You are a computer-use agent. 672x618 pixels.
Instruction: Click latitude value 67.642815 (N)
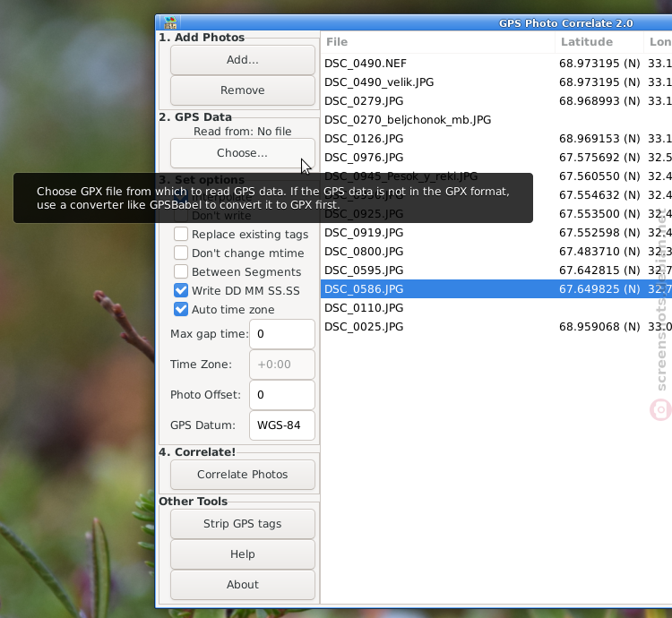tap(599, 270)
